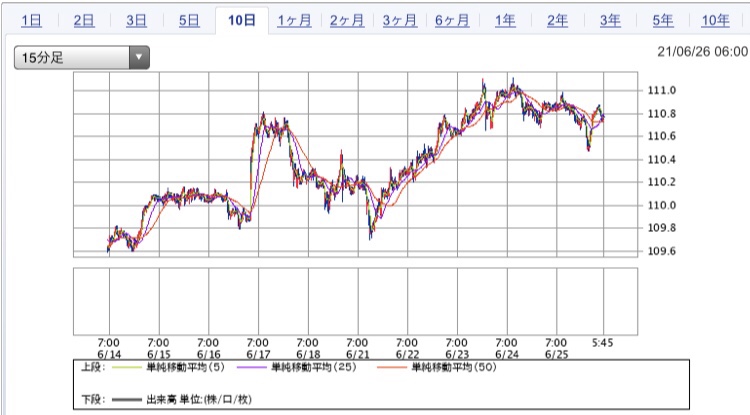Show the 2年 chart range
The height and width of the screenshot is (415, 750).
pyautogui.click(x=558, y=21)
